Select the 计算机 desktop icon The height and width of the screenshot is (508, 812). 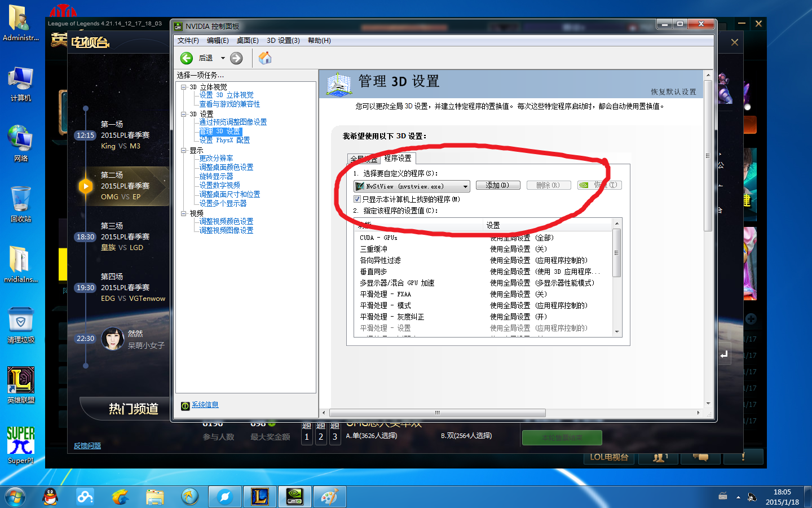pyautogui.click(x=21, y=84)
